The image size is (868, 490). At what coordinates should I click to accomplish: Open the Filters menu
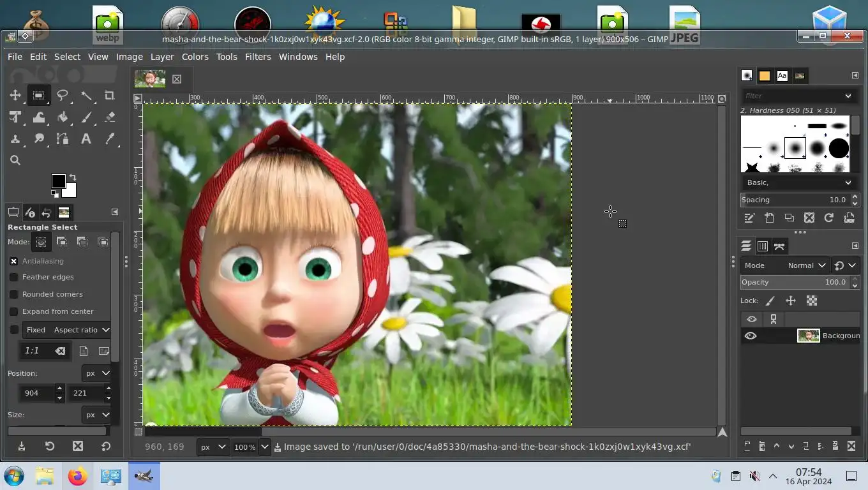(258, 57)
